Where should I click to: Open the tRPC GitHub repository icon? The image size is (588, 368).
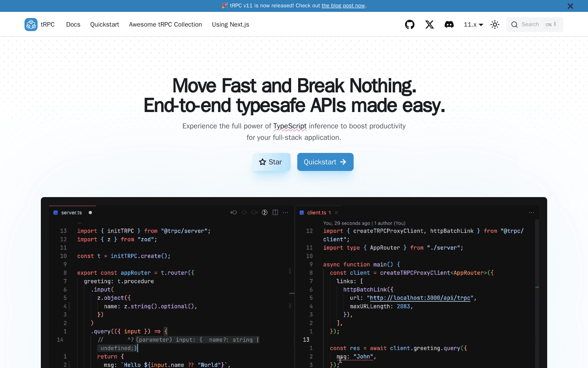410,25
